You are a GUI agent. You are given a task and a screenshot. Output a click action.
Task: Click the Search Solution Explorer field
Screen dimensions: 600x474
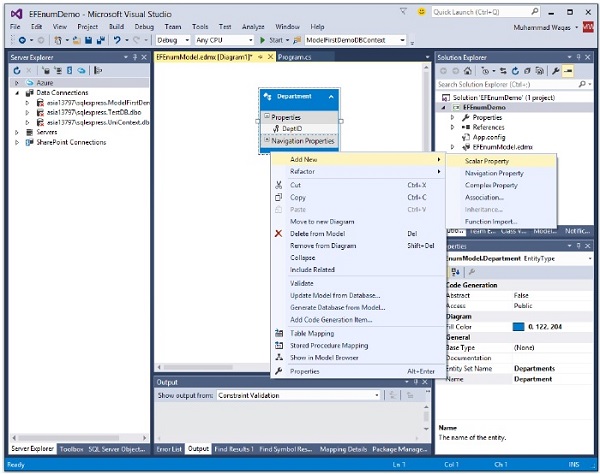point(514,84)
